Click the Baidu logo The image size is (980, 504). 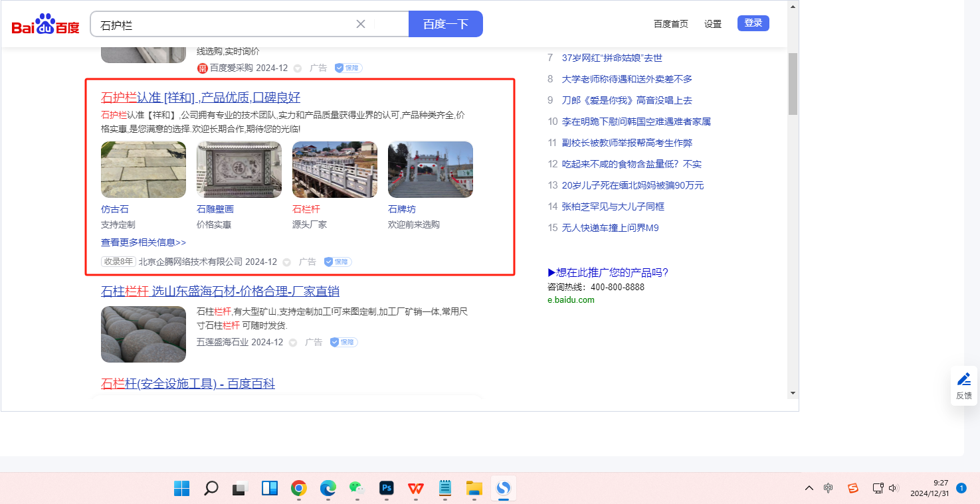45,25
